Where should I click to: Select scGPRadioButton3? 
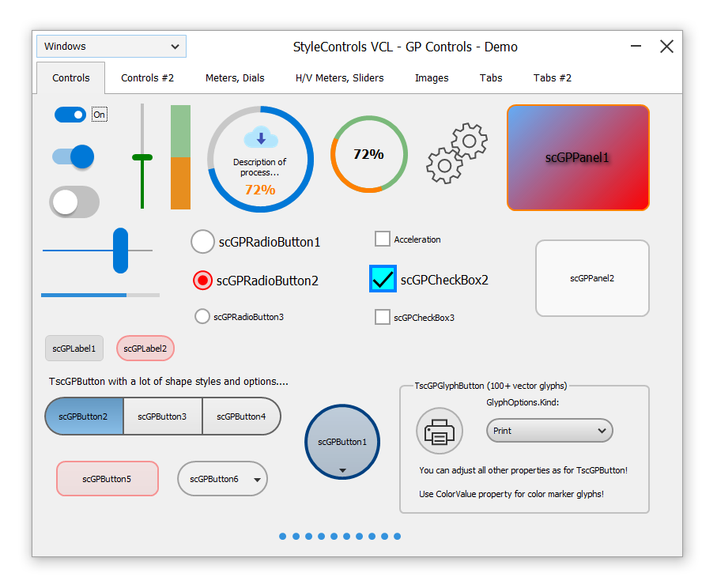pyautogui.click(x=240, y=316)
